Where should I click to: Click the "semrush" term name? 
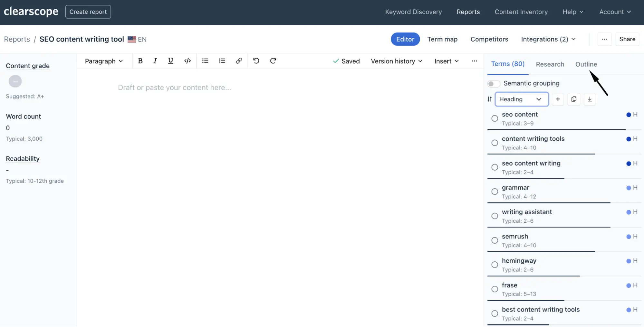click(x=515, y=236)
